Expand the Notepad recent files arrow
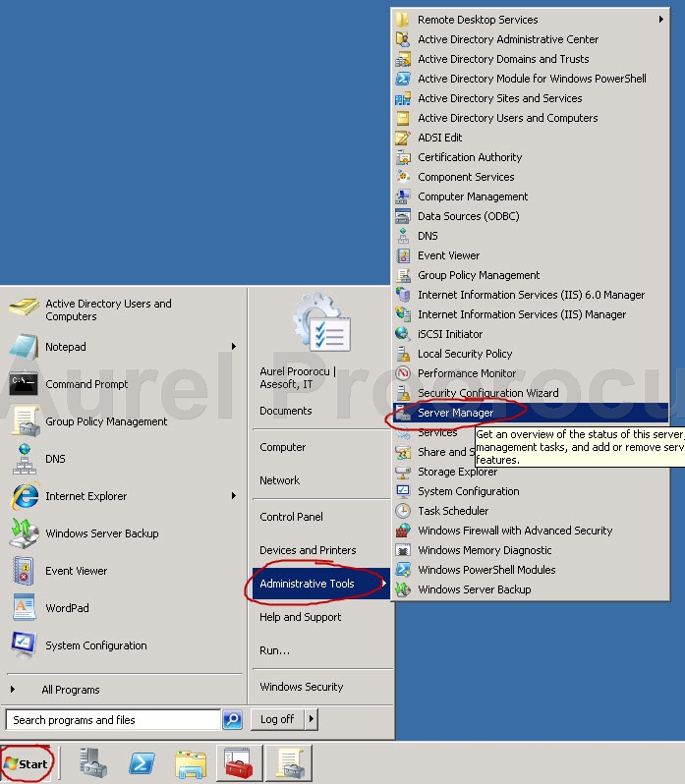The height and width of the screenshot is (784, 685). coord(234,347)
